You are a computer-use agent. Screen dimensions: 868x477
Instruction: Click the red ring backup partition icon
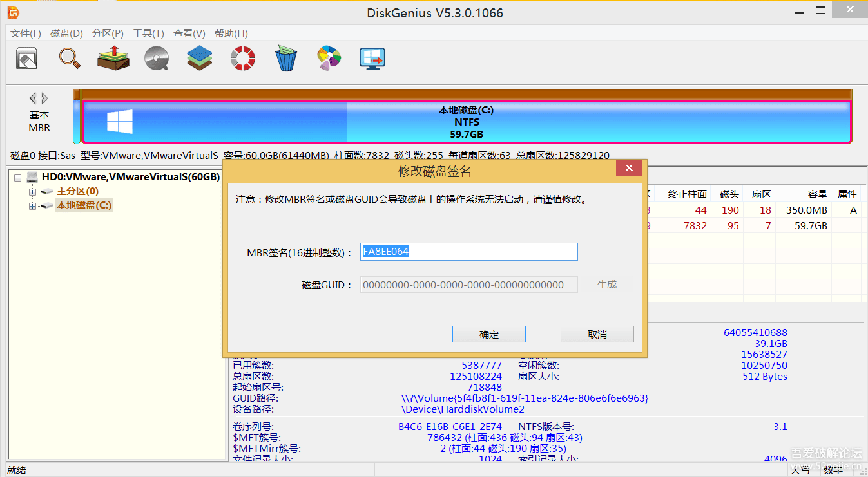tap(242, 58)
